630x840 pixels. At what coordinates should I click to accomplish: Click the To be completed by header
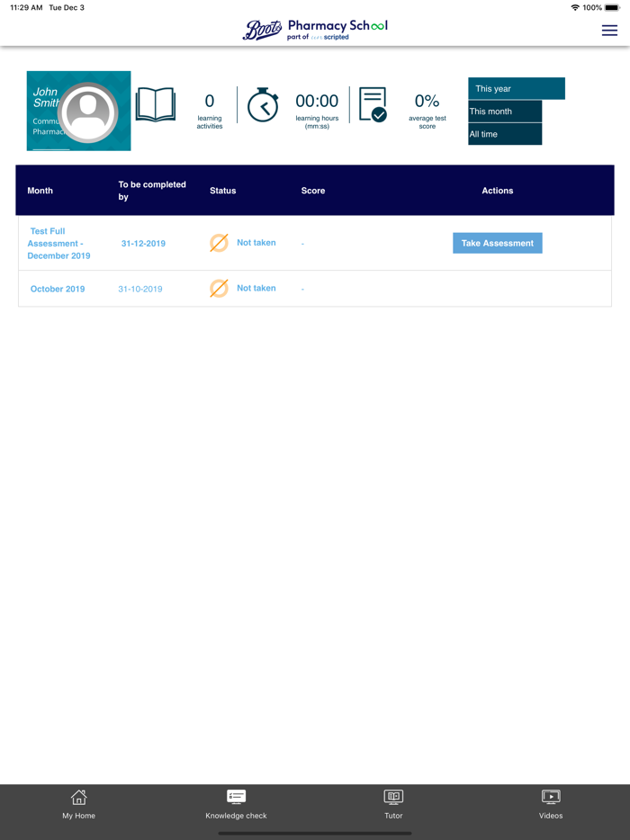152,191
